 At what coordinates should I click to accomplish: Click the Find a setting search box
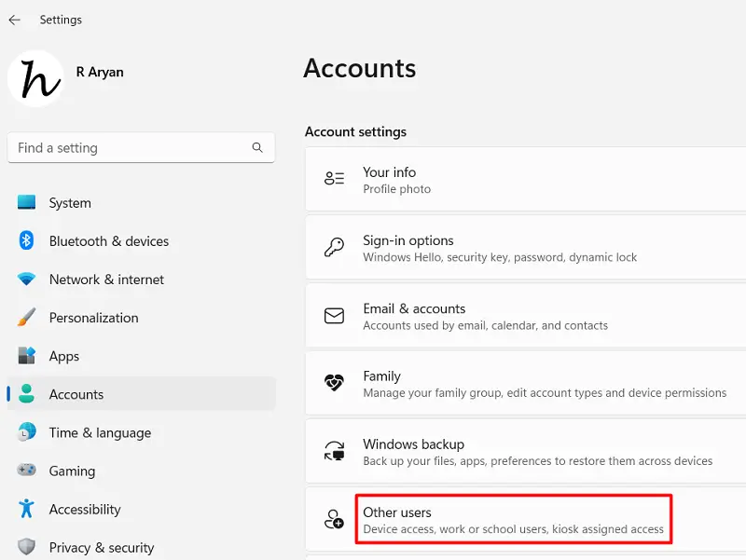[140, 147]
